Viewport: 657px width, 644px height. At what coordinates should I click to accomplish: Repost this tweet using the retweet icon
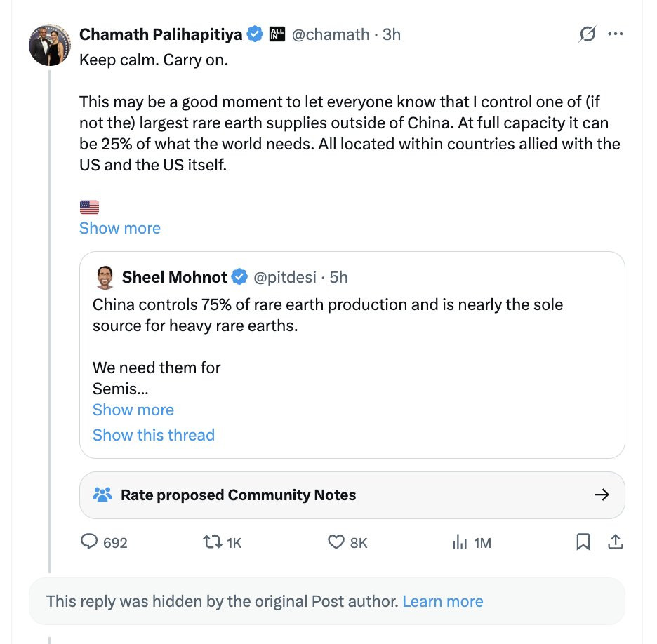click(211, 542)
